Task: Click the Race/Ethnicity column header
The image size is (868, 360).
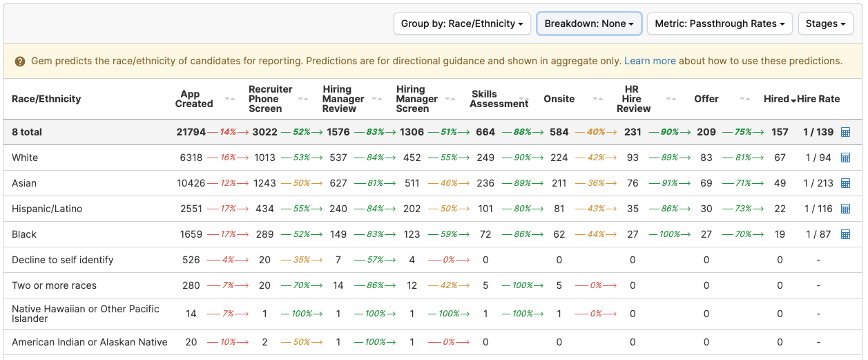Action: 46,99
